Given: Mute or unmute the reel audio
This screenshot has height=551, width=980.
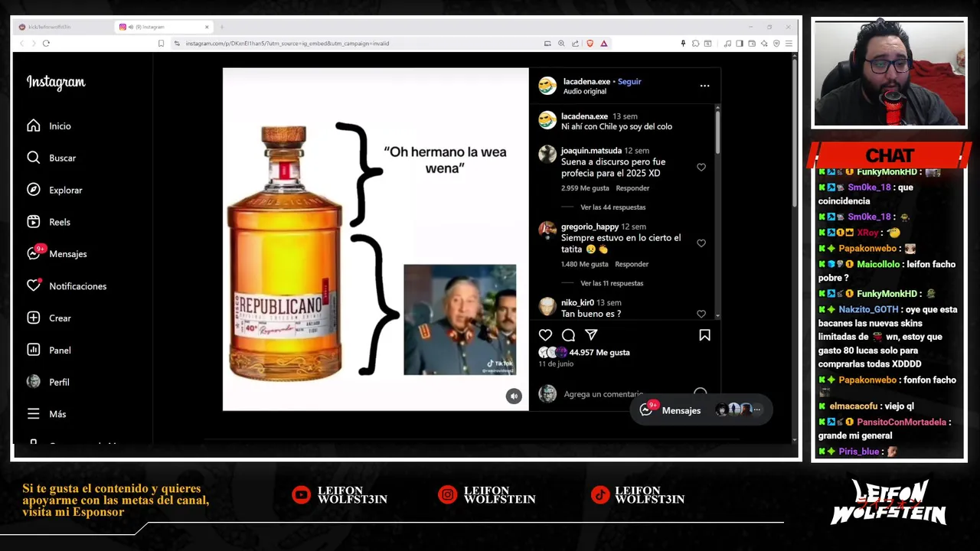Looking at the screenshot, I should pyautogui.click(x=514, y=396).
